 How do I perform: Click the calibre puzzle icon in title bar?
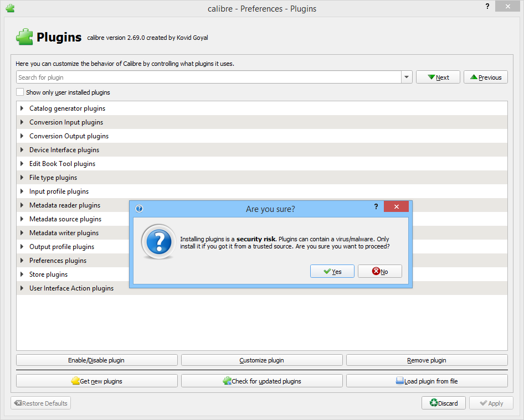click(10, 8)
